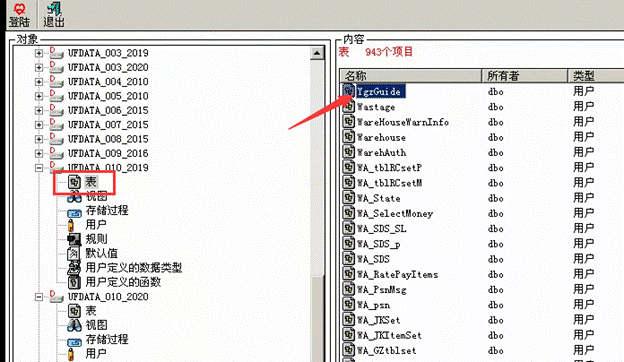Select the YgzGuide table row

point(380,91)
